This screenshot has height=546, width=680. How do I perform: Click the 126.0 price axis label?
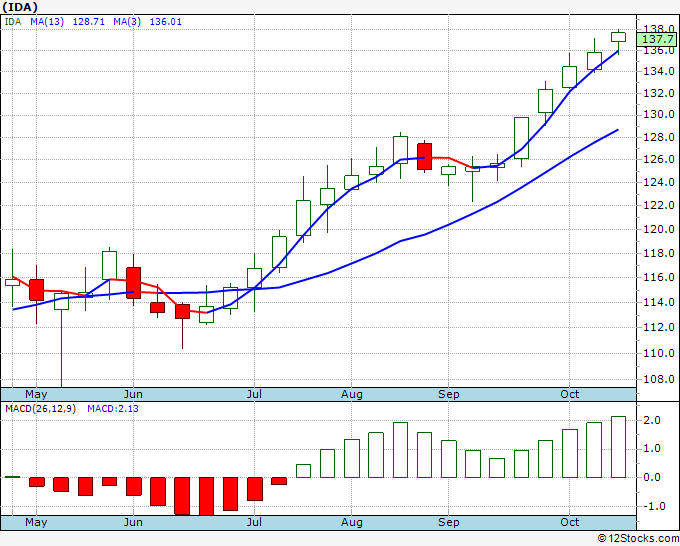(659, 159)
